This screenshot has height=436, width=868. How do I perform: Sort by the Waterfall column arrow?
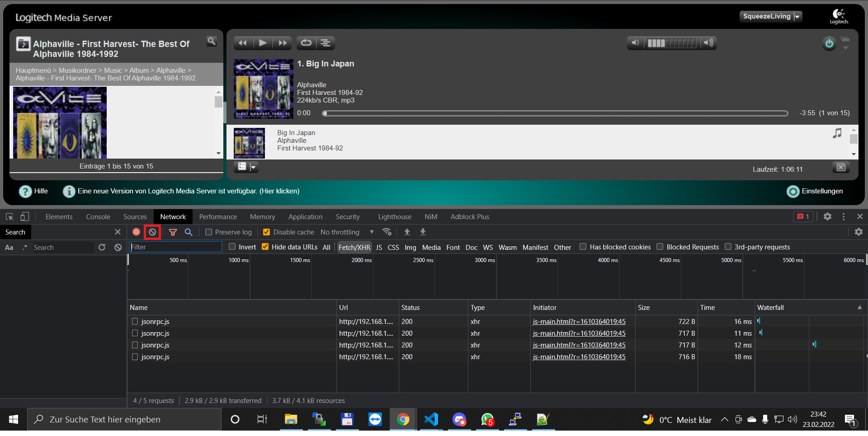(x=859, y=308)
